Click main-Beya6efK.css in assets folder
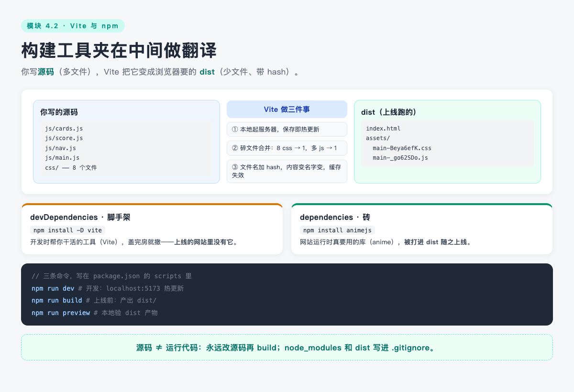574x392 pixels. tap(402, 148)
